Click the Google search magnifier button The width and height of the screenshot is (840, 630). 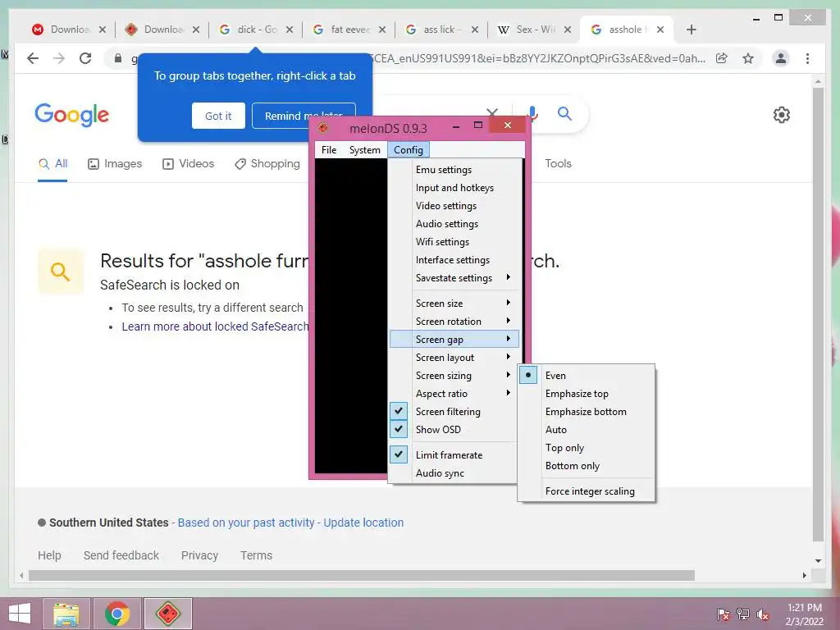coord(564,113)
